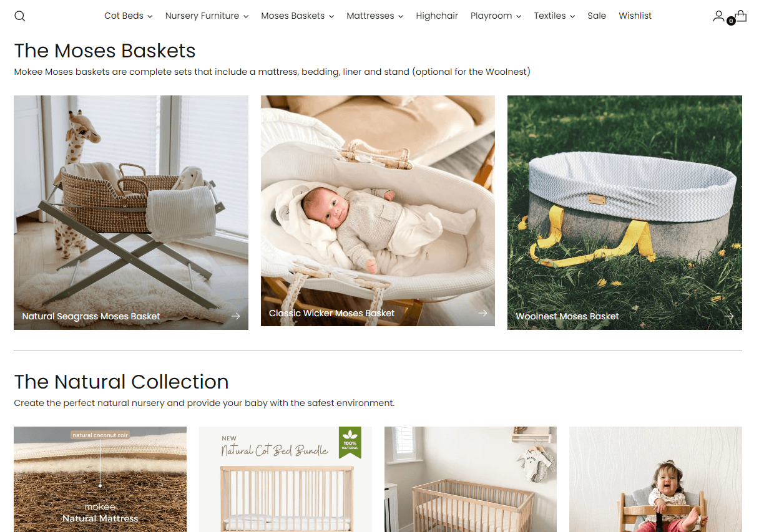Open the account profile icon
The height and width of the screenshot is (532, 759).
[x=718, y=16]
